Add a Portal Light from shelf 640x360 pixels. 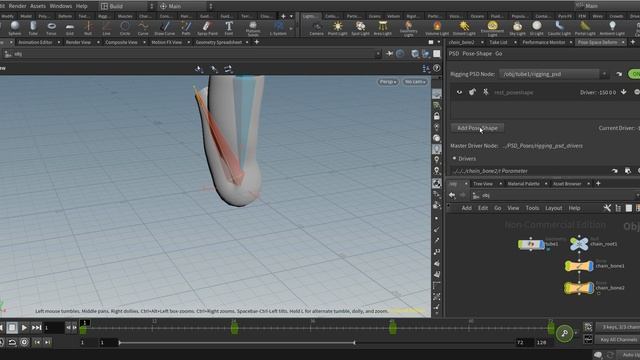tap(585, 28)
